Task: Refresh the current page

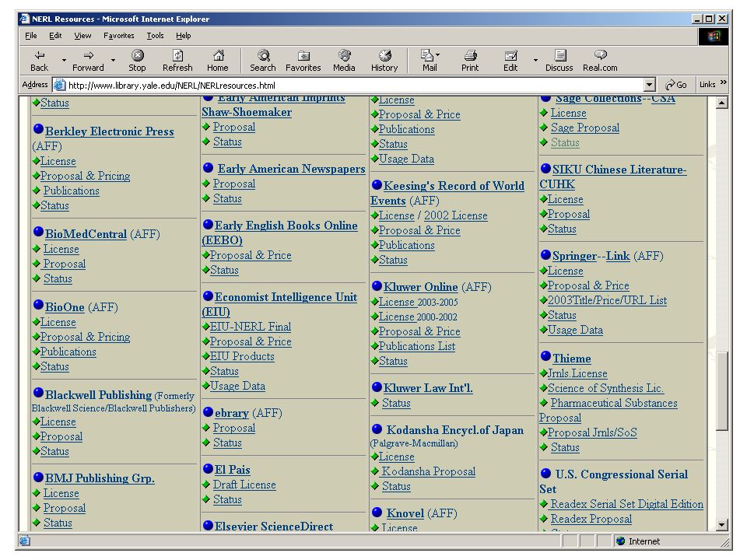Action: point(177,61)
